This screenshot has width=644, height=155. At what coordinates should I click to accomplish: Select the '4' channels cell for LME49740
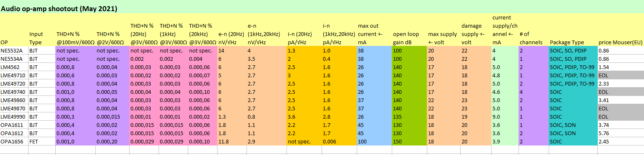pyautogui.click(x=533, y=91)
